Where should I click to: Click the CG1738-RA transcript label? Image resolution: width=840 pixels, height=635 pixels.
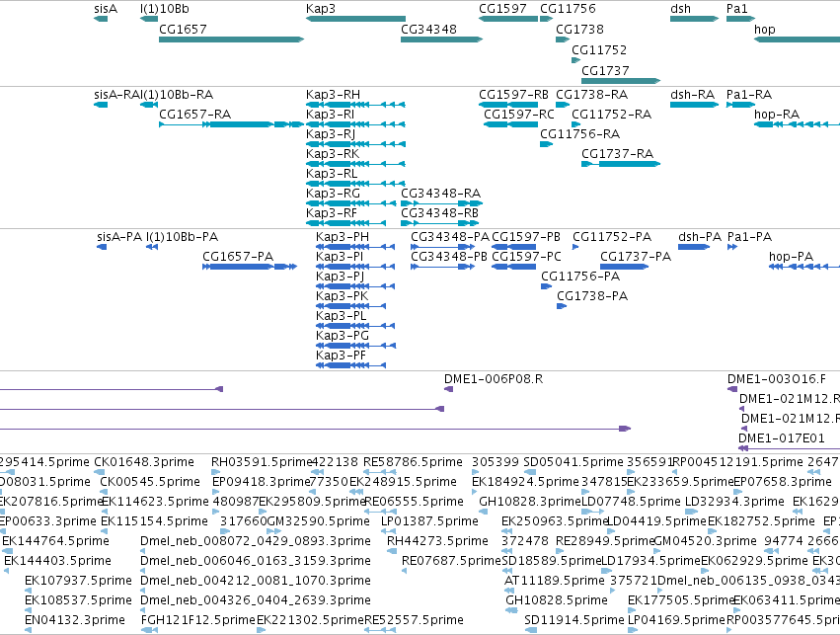pos(591,95)
